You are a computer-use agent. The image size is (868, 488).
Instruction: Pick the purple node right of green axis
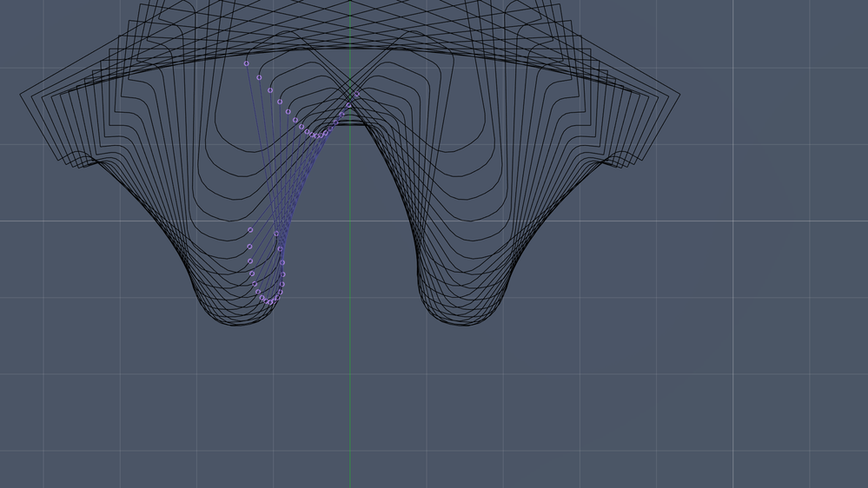(x=357, y=95)
